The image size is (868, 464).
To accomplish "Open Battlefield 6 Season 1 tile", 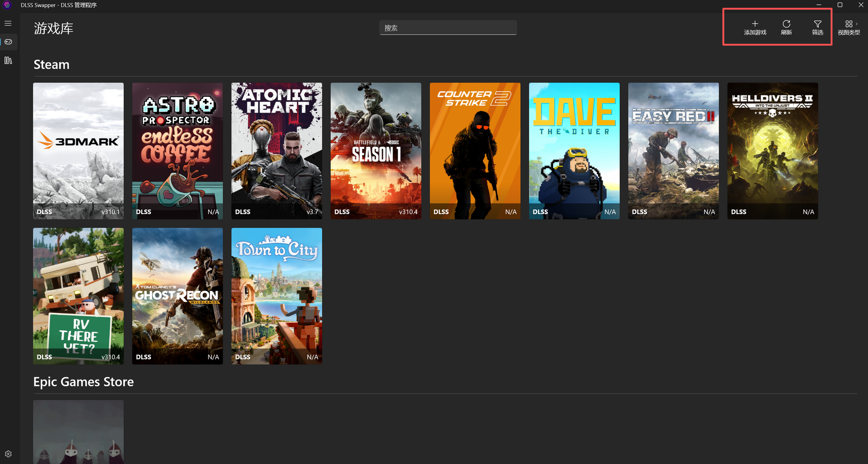I will (x=376, y=151).
